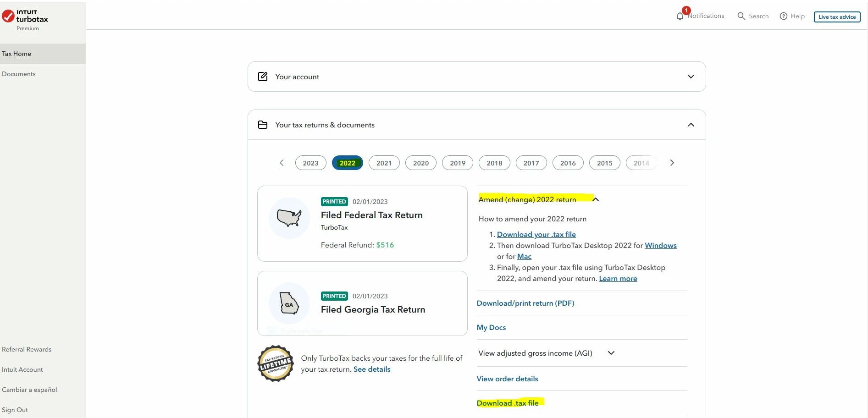The image size is (868, 418).
Task: Click the Lifetime guarantee badge
Action: point(276,363)
